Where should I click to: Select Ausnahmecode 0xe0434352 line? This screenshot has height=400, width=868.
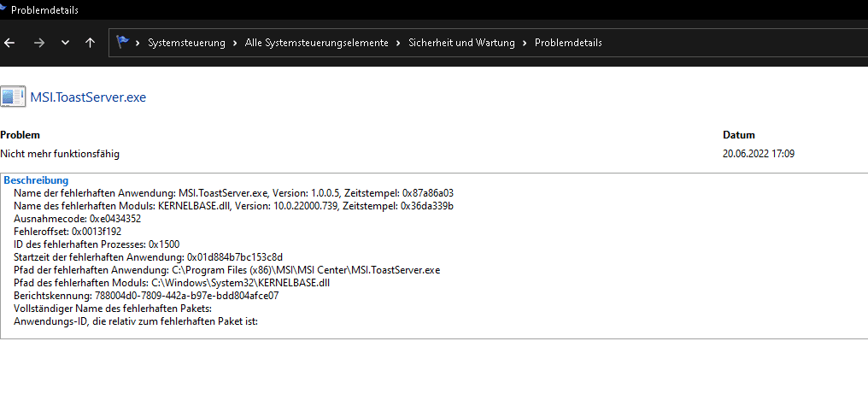(78, 219)
